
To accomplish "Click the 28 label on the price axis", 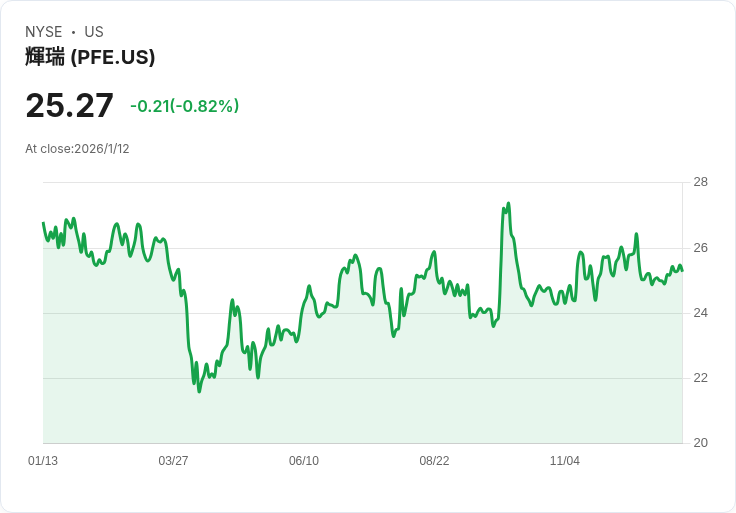I will tap(700, 182).
